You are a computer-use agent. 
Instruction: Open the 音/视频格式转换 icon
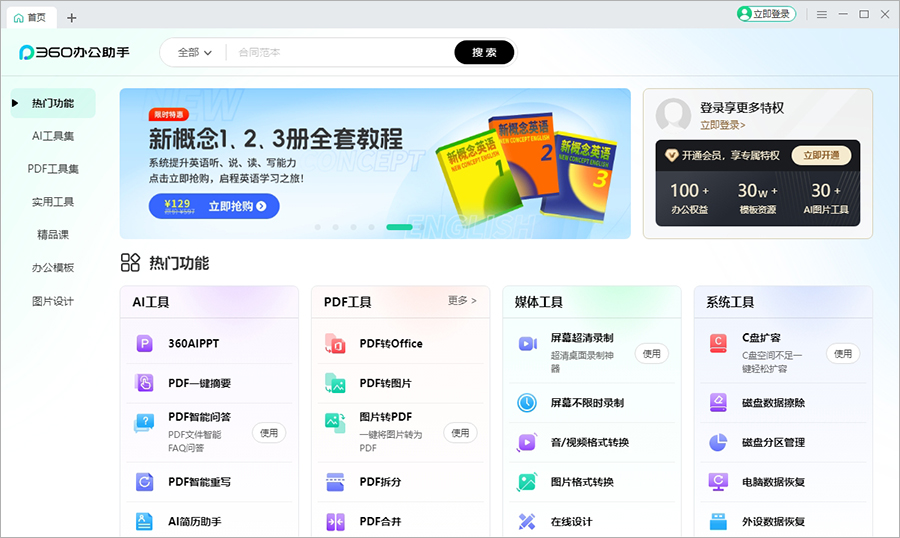[x=527, y=442]
